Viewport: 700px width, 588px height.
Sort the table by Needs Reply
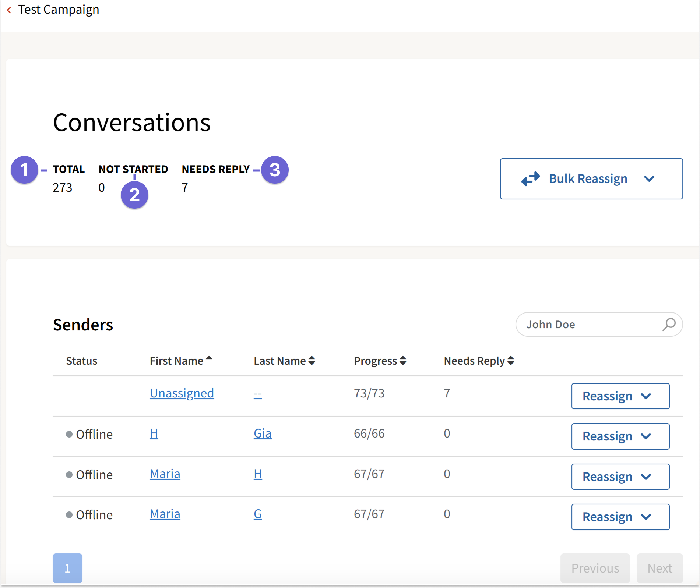[510, 361]
